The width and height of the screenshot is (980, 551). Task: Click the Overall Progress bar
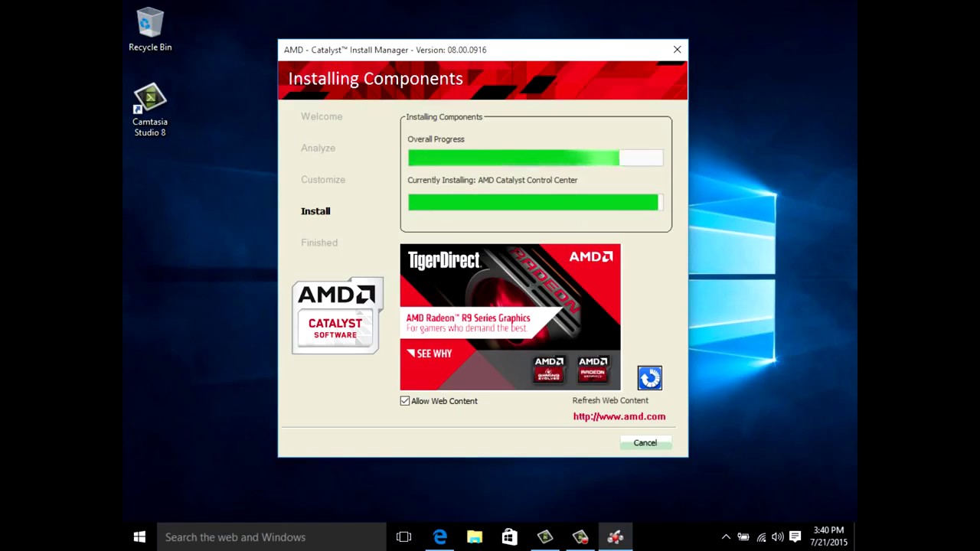(535, 158)
